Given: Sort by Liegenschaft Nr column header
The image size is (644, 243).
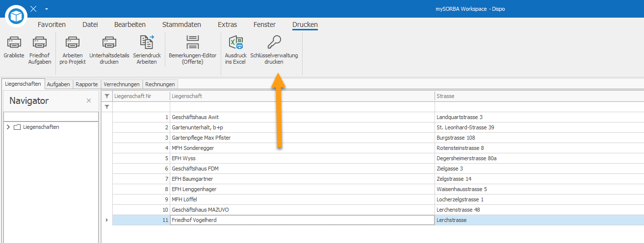Looking at the screenshot, I should pos(141,96).
